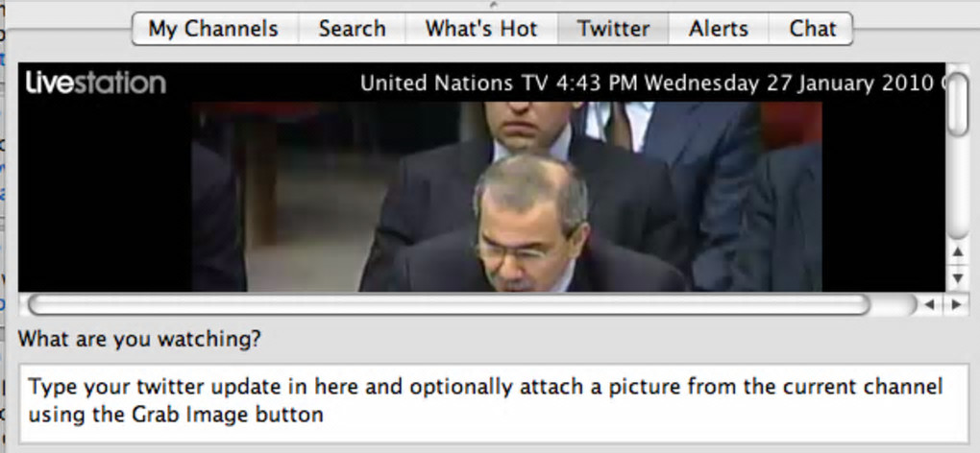Click the horizontal scrollbar thumb

point(449,304)
